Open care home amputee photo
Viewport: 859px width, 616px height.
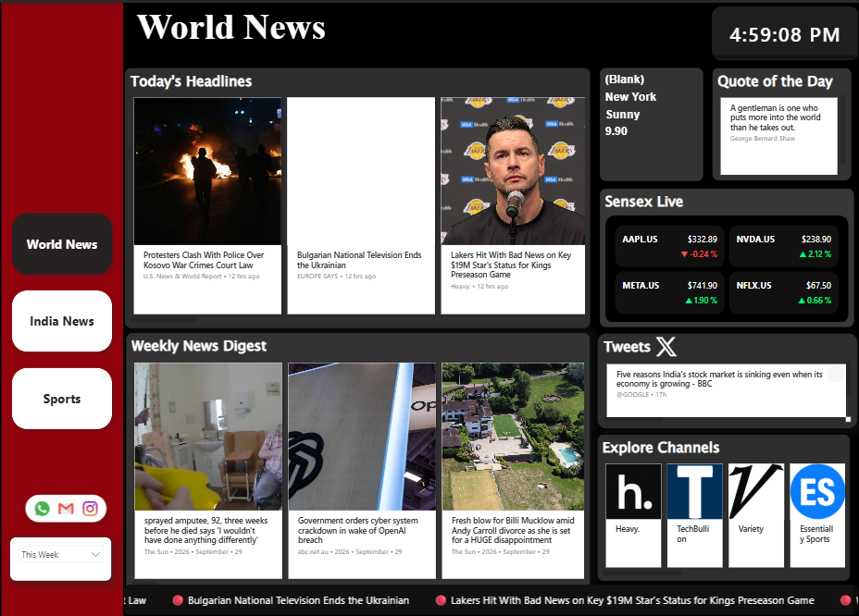[208, 437]
